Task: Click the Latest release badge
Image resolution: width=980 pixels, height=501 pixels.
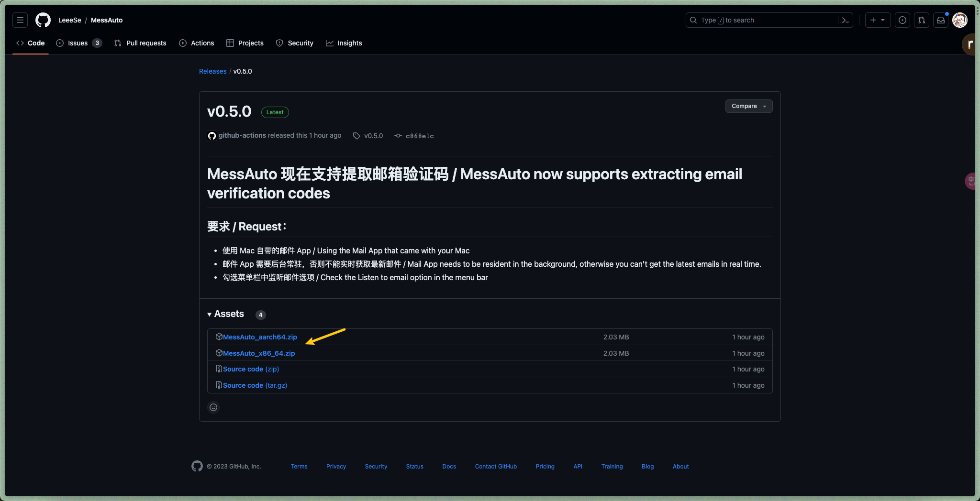Action: (275, 112)
